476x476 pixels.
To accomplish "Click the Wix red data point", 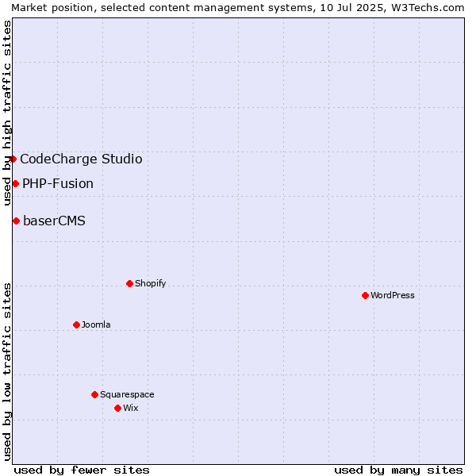I will (117, 409).
